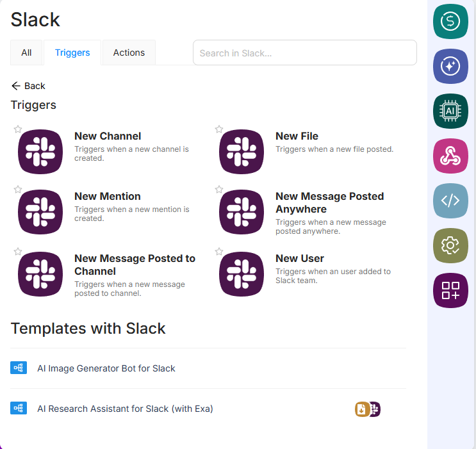
Task: Star the New User trigger
Action: coord(219,252)
